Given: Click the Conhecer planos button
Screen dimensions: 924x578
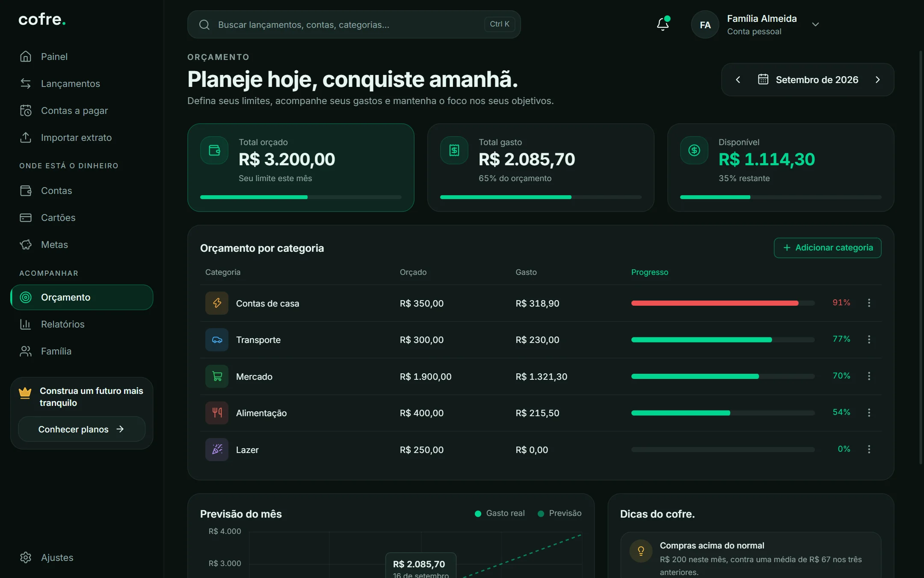Looking at the screenshot, I should point(82,429).
